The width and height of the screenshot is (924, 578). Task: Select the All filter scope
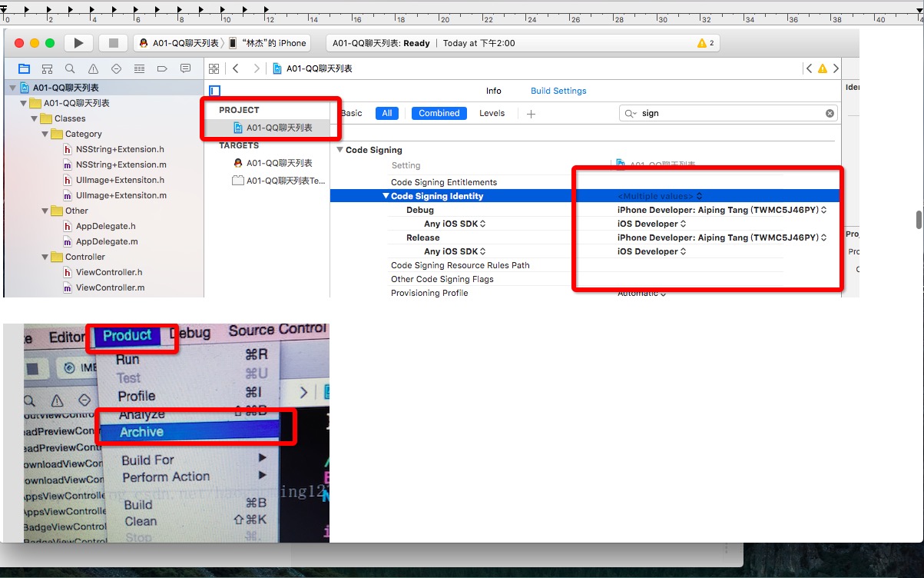387,113
